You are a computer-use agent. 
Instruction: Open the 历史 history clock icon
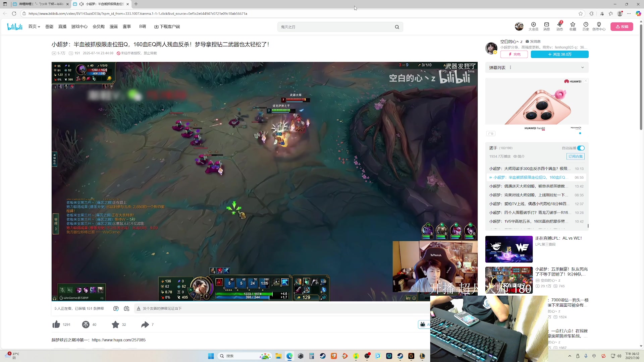[x=586, y=26]
